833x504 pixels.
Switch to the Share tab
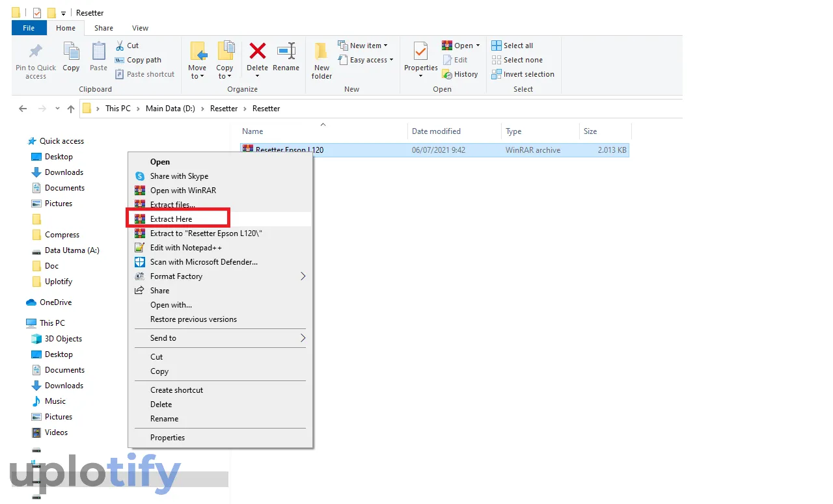point(103,28)
